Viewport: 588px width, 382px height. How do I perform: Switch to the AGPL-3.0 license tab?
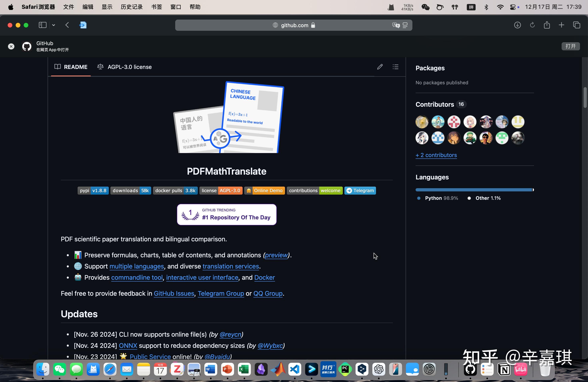tap(125, 67)
